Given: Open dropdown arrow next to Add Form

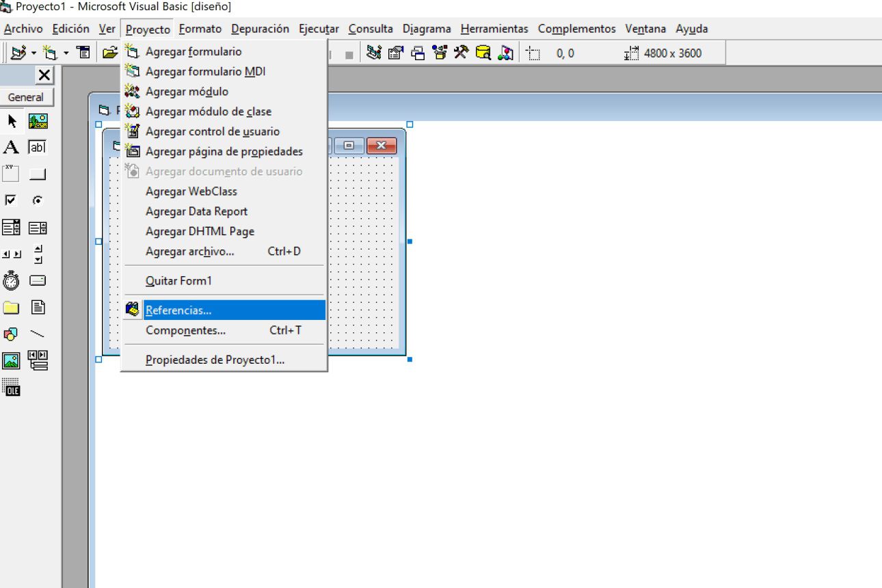Looking at the screenshot, I should 66,53.
